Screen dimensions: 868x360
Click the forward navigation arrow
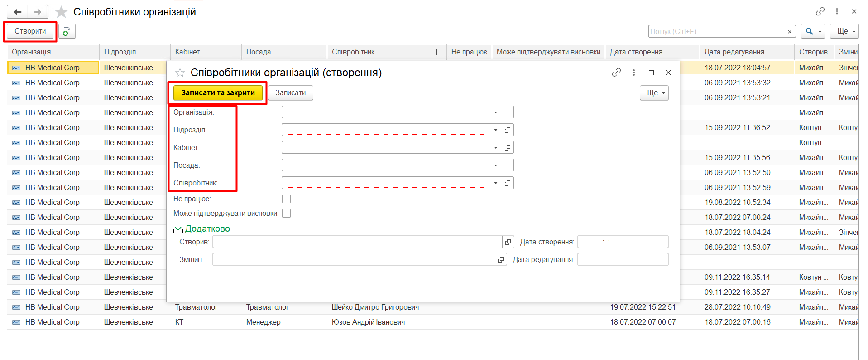coord(38,12)
